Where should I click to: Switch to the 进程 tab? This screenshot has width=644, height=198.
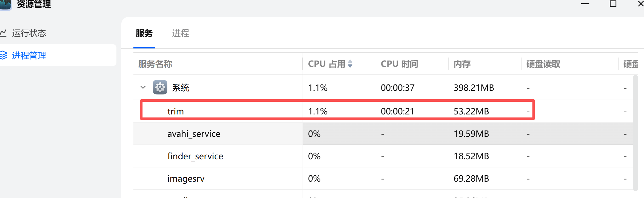click(x=180, y=33)
